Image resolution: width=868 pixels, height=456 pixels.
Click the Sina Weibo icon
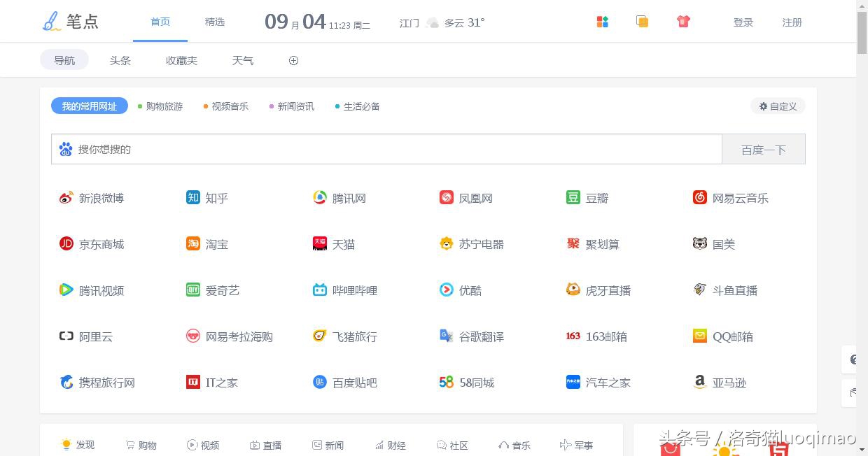point(66,198)
